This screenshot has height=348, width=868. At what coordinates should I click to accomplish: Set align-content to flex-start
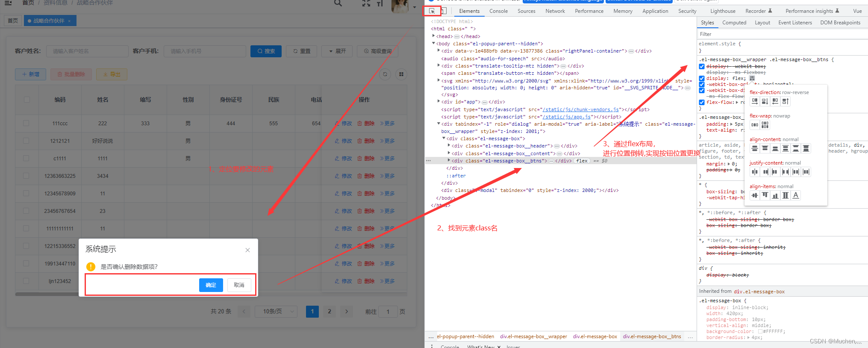tap(765, 148)
